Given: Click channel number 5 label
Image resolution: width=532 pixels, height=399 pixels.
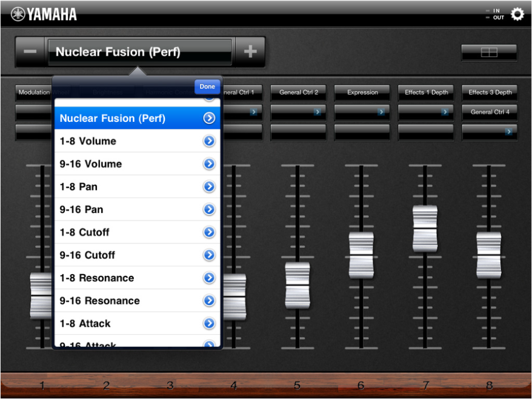Looking at the screenshot, I should pos(298,386).
